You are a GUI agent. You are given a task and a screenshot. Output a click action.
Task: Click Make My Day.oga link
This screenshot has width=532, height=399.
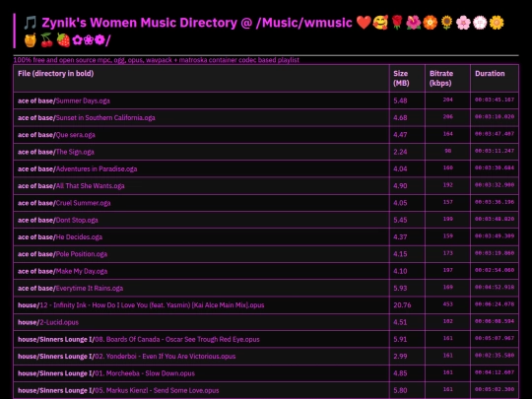pos(82,271)
